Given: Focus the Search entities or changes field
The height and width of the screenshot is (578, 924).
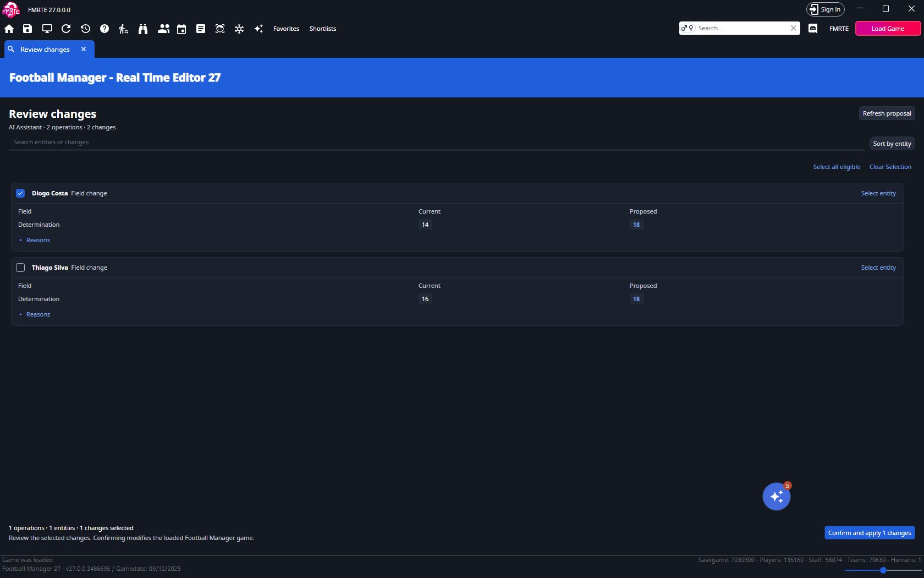Looking at the screenshot, I should pos(437,143).
